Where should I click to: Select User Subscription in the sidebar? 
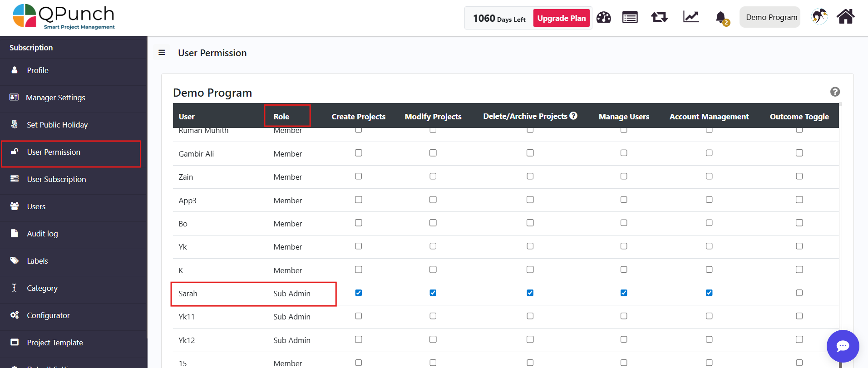click(x=56, y=179)
